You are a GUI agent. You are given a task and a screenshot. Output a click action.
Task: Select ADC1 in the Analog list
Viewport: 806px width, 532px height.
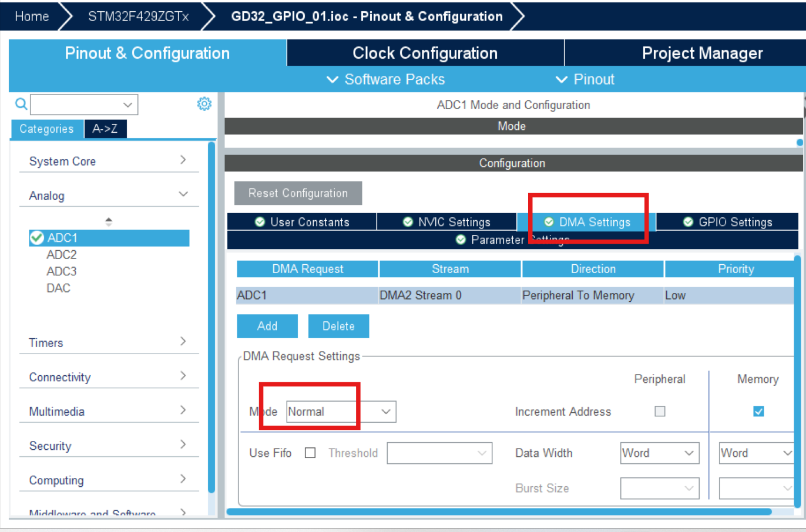click(x=109, y=238)
